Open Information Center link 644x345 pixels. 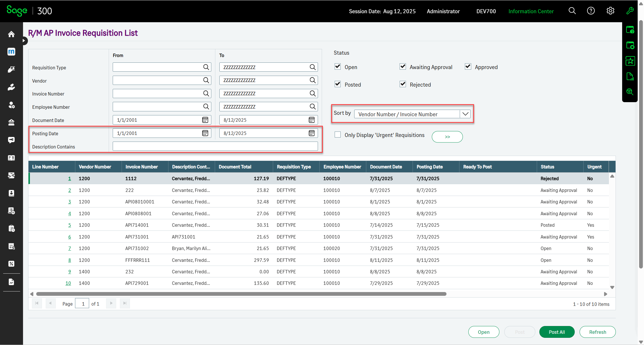[x=531, y=11]
